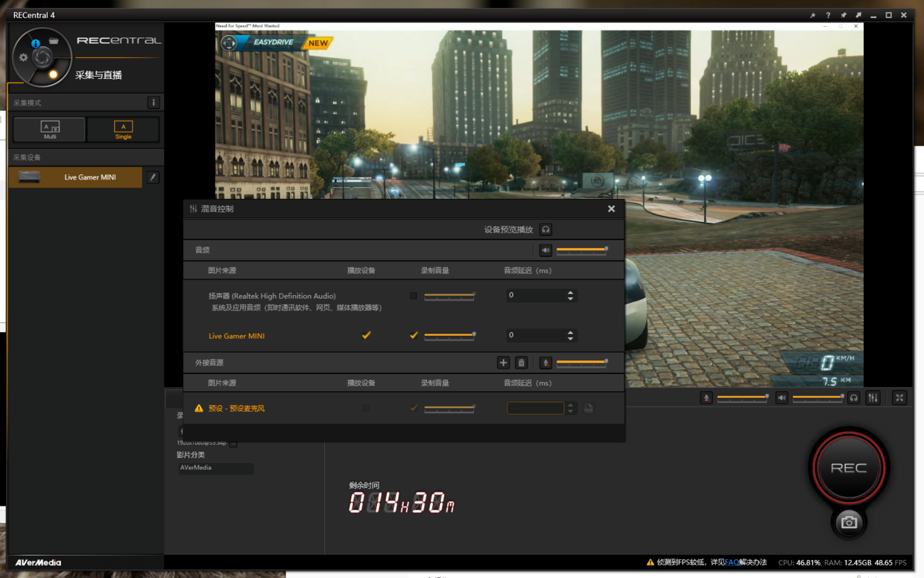Open help question mark in title bar
The image size is (924, 578).
(x=828, y=15)
